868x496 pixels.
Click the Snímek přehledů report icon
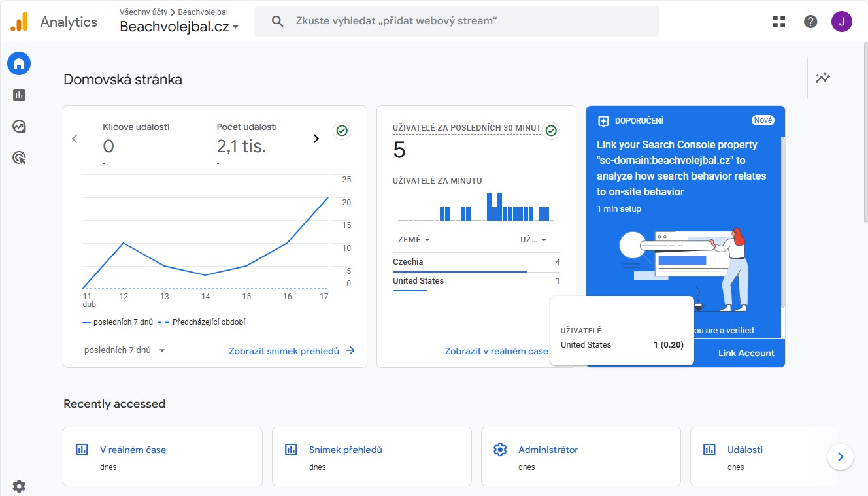tap(291, 450)
